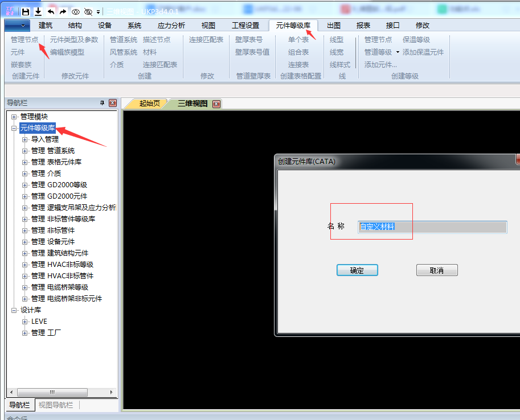Viewport: 520px width, 420px height.
Task: Expand the 管理模块 tree node
Action: pos(14,117)
